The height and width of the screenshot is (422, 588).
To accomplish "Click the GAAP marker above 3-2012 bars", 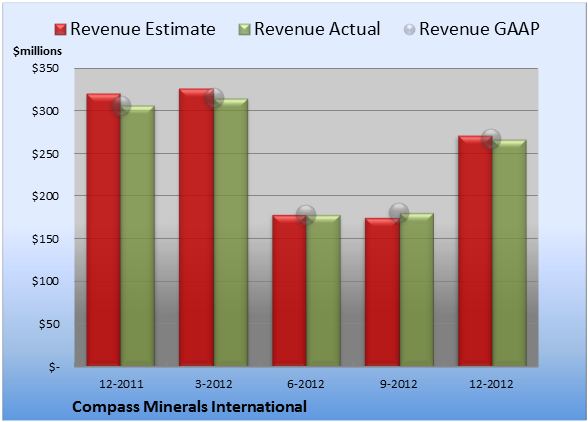I will (214, 98).
